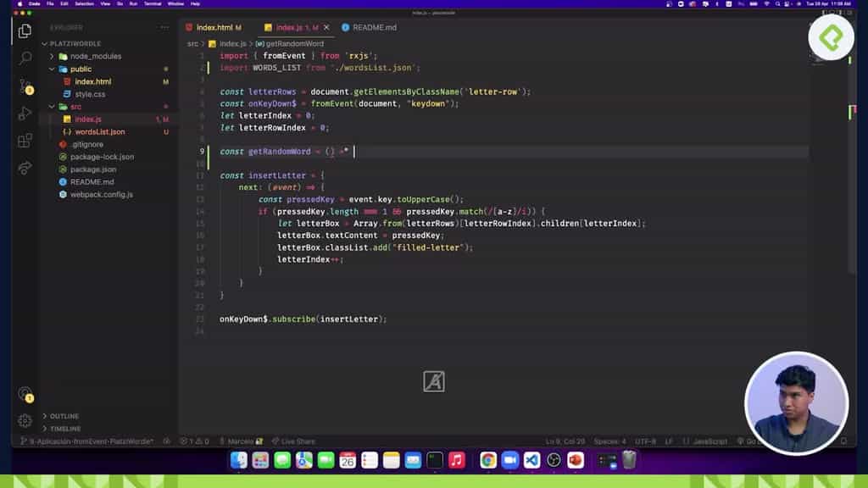Open the Terminal menu in the menu bar

click(153, 3)
